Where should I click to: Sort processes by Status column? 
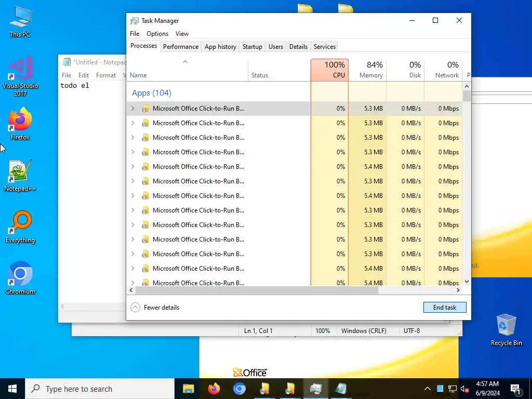point(279,70)
